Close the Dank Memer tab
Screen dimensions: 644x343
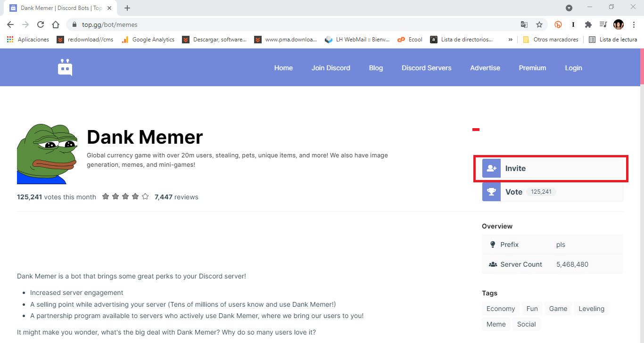(x=109, y=8)
